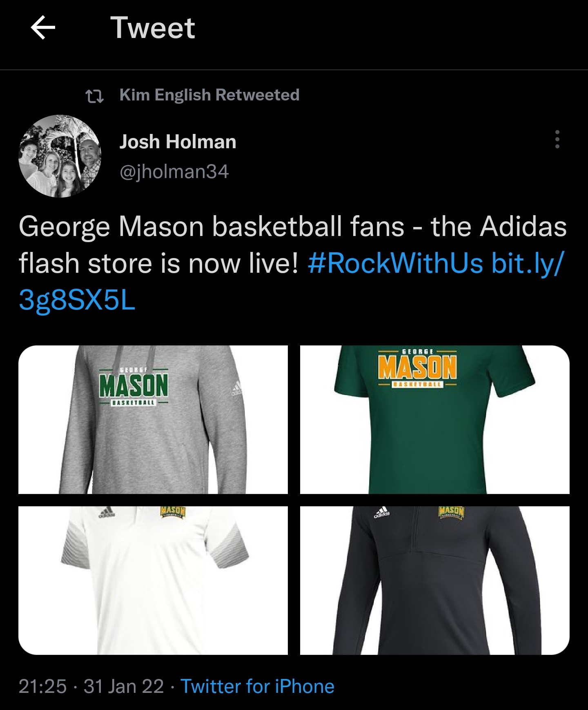Open Josh Holman's profile picture
This screenshot has height=710, width=588.
click(60, 156)
